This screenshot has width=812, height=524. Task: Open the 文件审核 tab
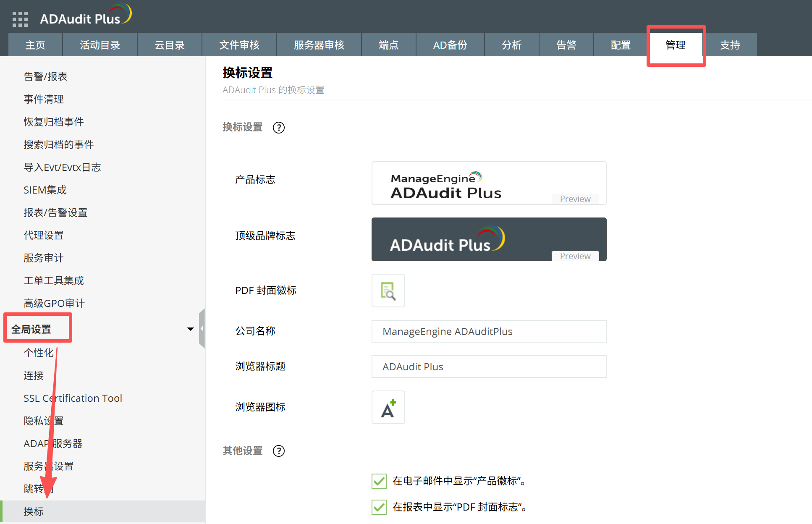(239, 45)
